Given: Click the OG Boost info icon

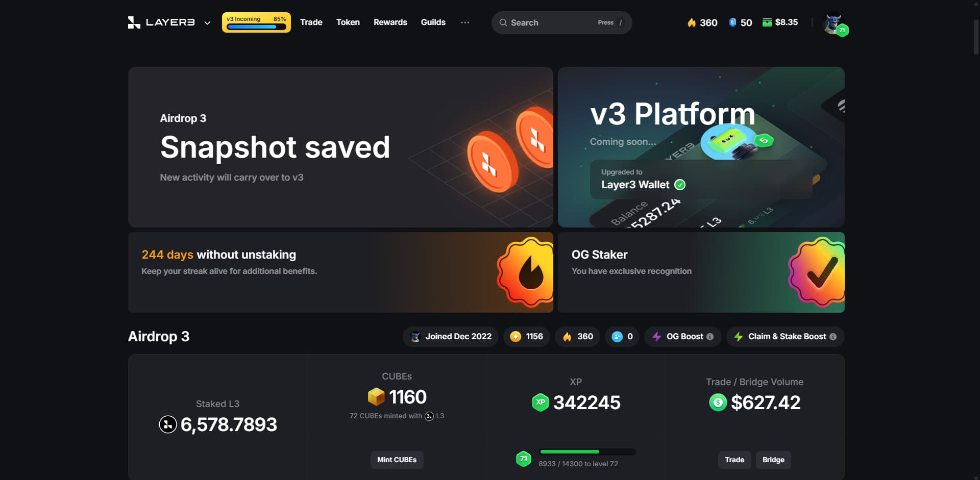Looking at the screenshot, I should (710, 337).
